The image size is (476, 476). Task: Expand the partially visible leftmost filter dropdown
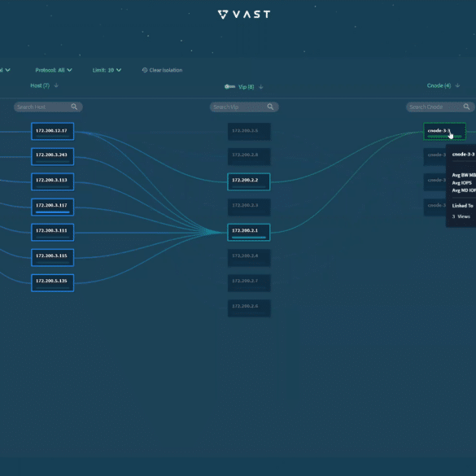click(x=5, y=70)
